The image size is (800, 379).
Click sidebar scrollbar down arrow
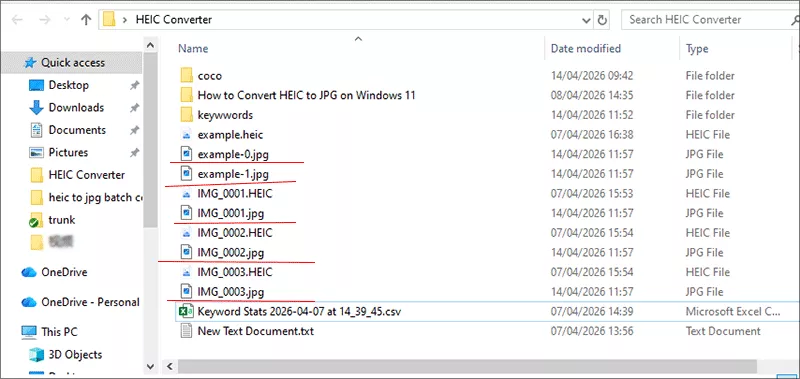(x=151, y=366)
